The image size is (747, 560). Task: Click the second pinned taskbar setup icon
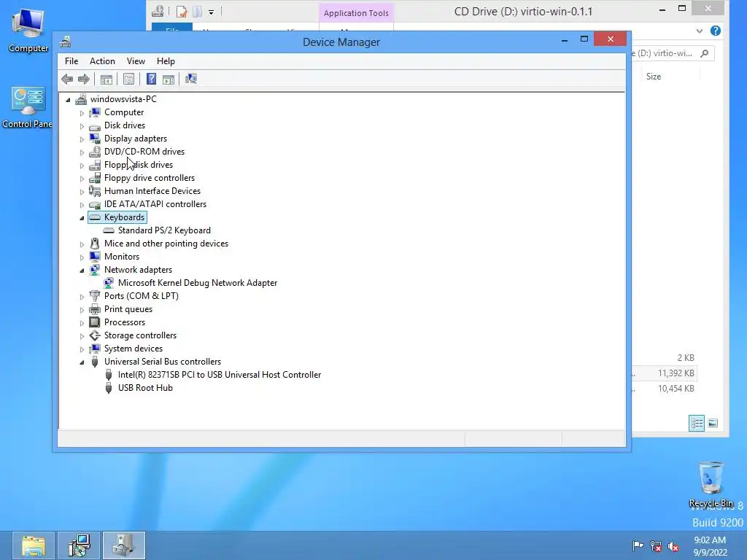pyautogui.click(x=79, y=545)
